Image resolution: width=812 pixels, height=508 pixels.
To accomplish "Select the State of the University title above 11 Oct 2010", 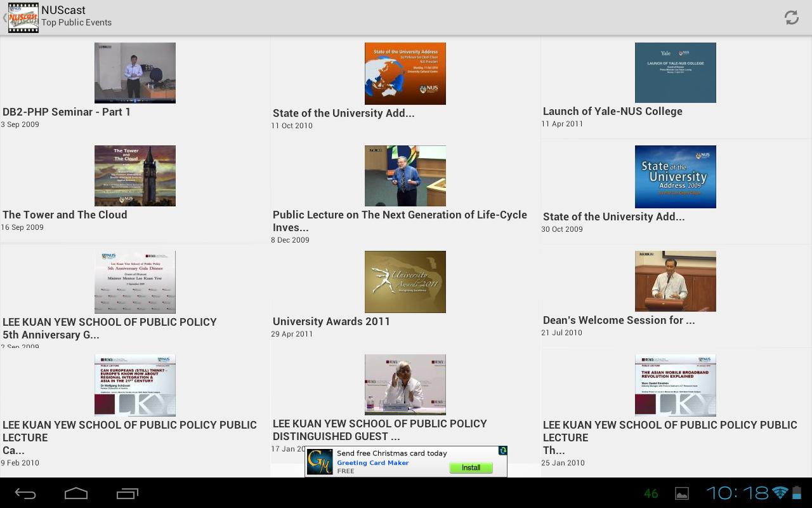I will (x=343, y=113).
